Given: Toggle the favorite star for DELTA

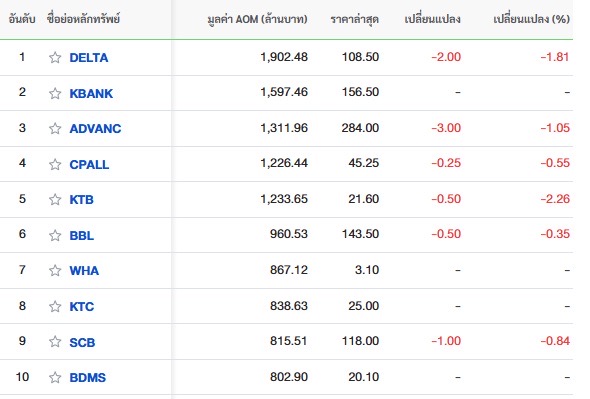Looking at the screenshot, I should click(55, 58).
